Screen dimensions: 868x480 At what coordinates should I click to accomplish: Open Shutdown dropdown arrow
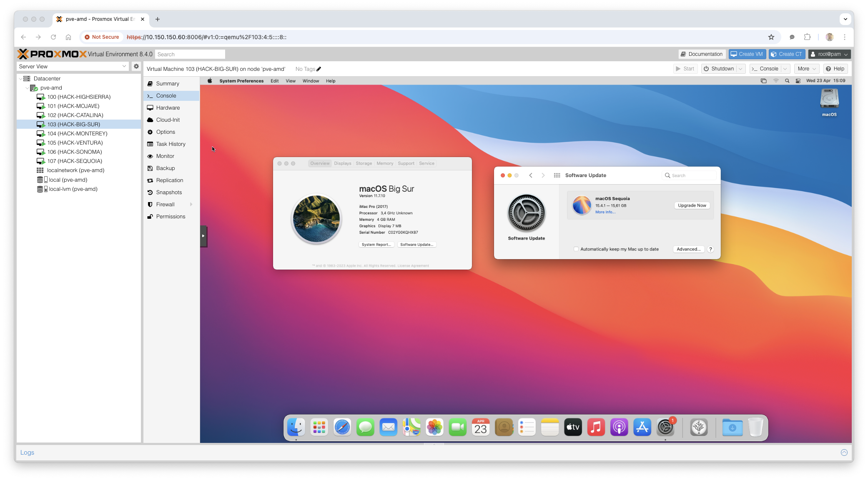[x=741, y=69]
